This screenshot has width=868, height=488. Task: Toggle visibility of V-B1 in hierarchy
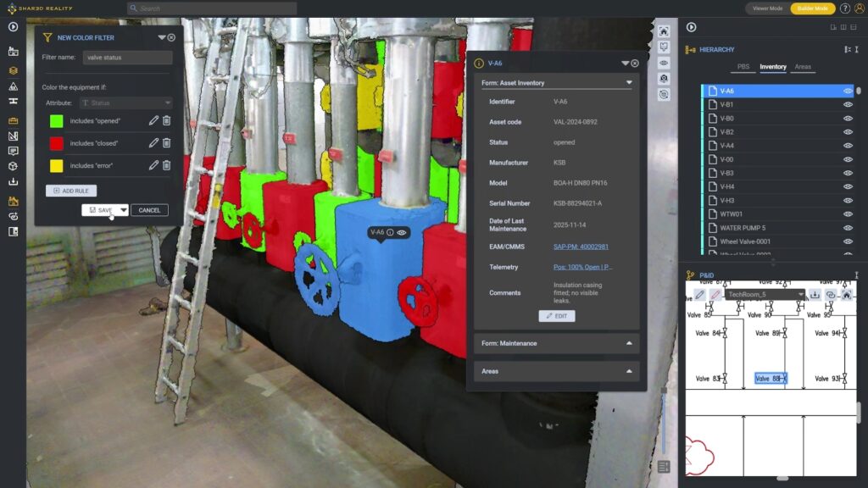click(x=848, y=104)
